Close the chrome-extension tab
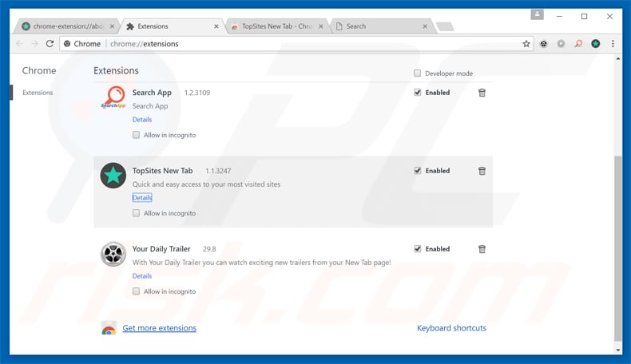631x364 pixels. tap(112, 26)
